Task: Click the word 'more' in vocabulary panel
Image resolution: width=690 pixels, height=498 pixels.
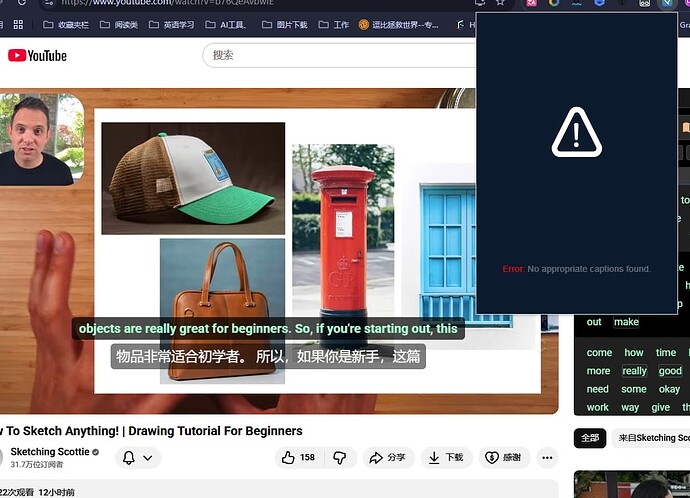Action: (598, 371)
